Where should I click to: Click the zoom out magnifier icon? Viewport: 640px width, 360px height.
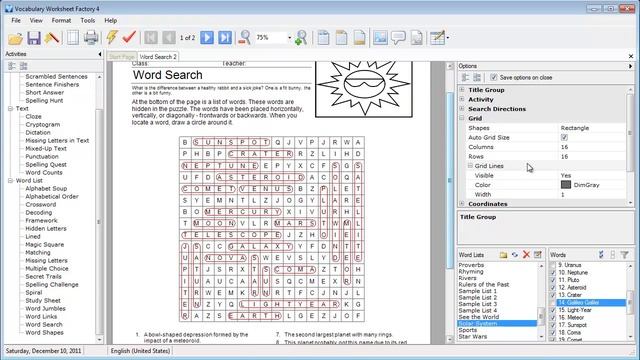[x=244, y=38]
